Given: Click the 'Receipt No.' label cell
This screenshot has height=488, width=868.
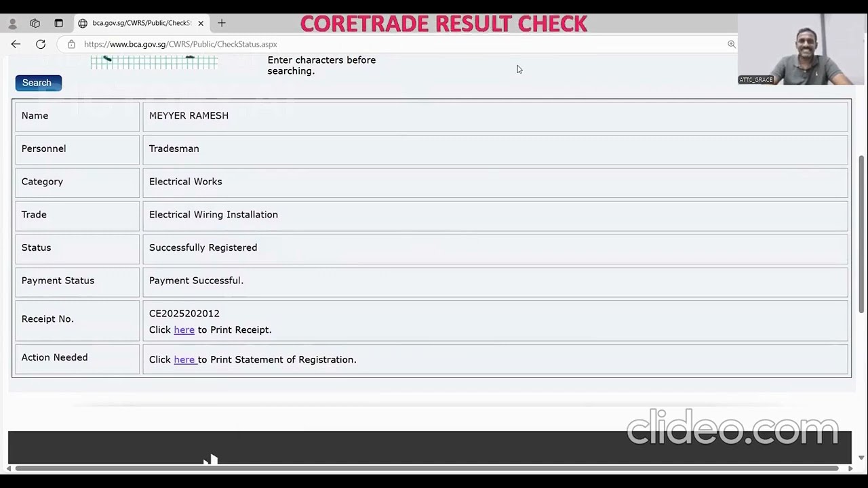Looking at the screenshot, I should click(x=77, y=321).
